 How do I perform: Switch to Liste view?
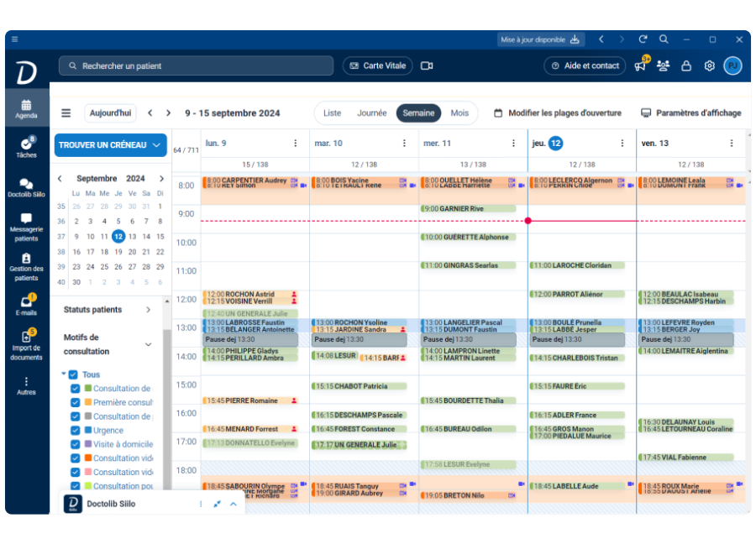pos(332,112)
